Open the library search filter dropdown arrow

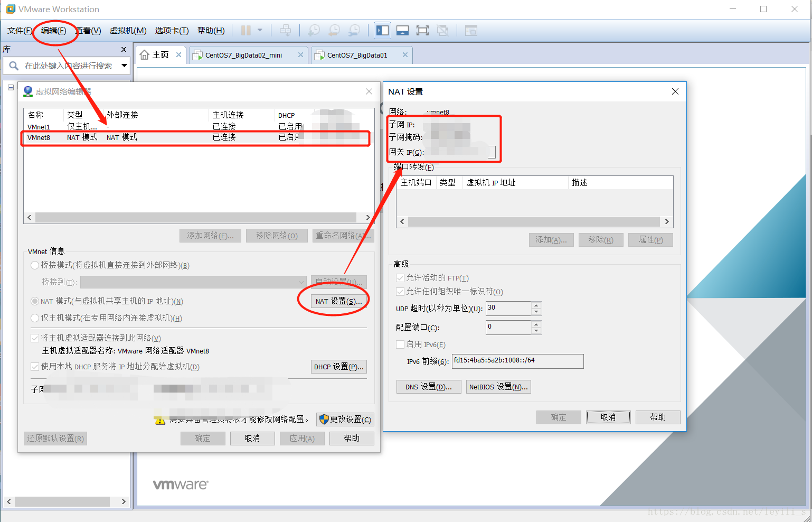coord(125,66)
